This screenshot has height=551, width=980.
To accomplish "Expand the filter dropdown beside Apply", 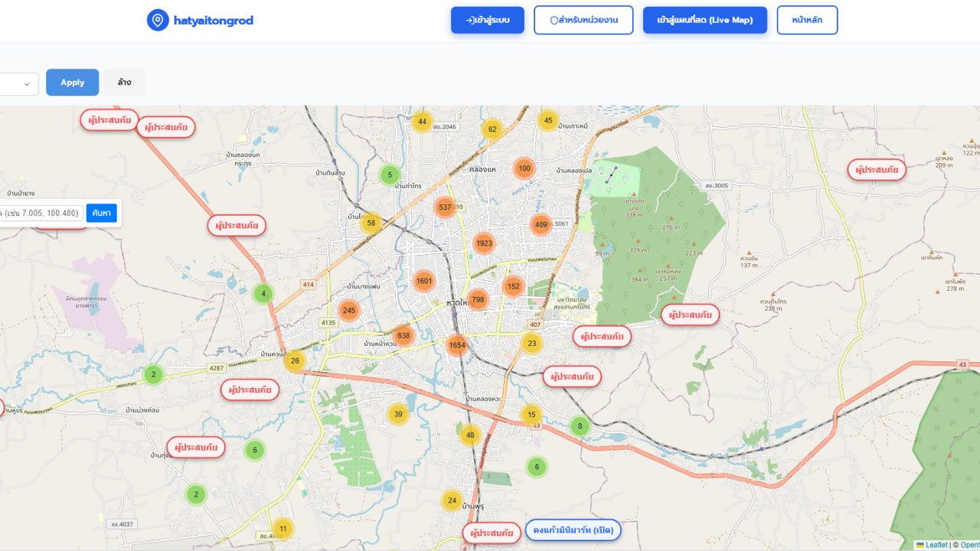I will pos(18,83).
